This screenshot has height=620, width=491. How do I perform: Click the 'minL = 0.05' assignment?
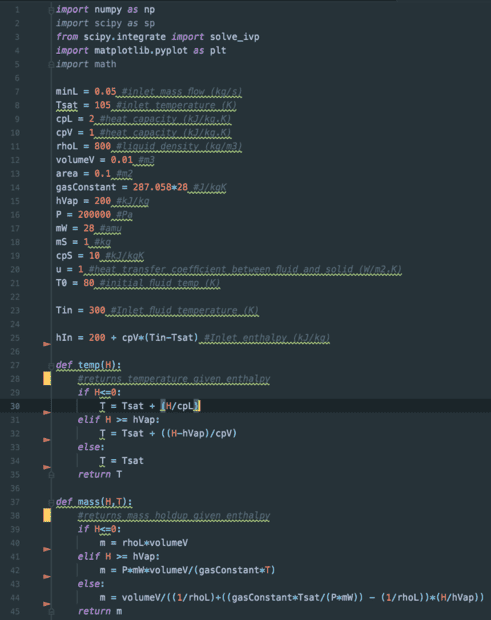point(86,92)
